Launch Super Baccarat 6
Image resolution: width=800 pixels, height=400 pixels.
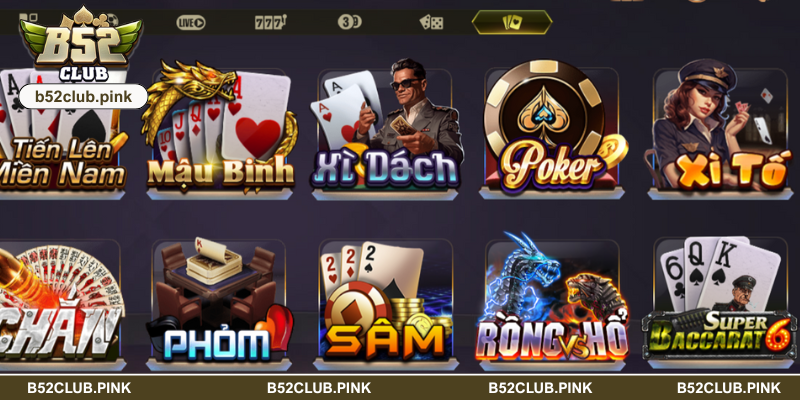point(719,302)
